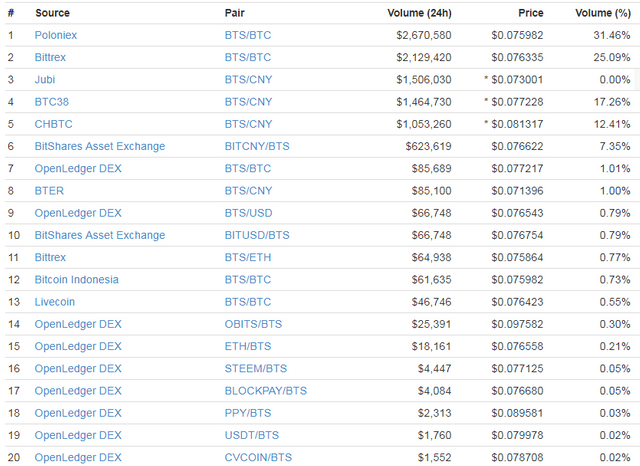Select the $623,619 volume cell
Viewport: 640px width, 466px height.
[429, 146]
